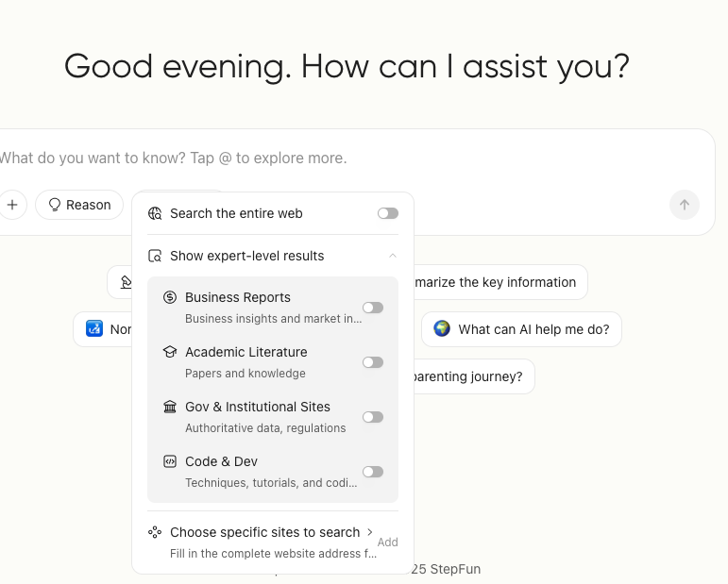Click the send arrow button
The height and width of the screenshot is (584, 728).
coord(685,205)
